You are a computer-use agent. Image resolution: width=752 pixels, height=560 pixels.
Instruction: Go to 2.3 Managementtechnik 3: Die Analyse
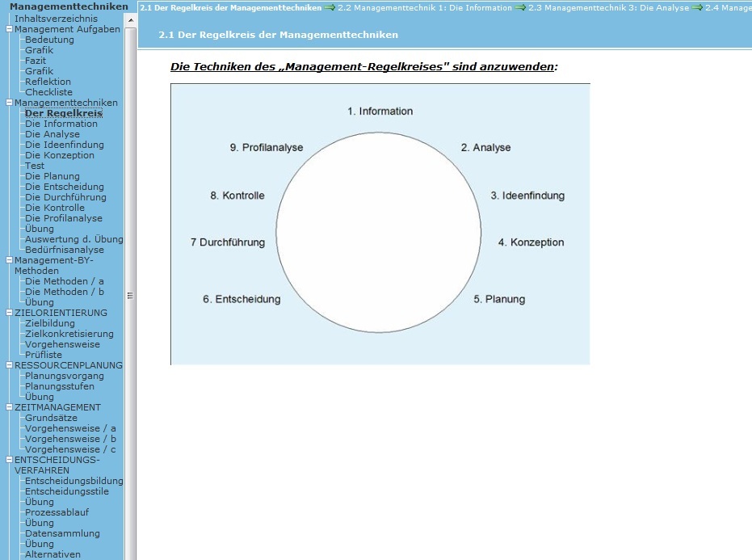click(x=608, y=8)
